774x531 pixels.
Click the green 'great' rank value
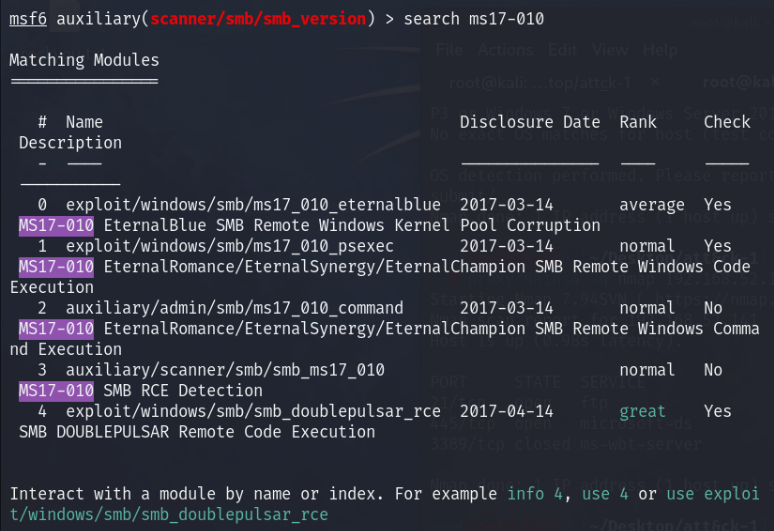point(641,411)
